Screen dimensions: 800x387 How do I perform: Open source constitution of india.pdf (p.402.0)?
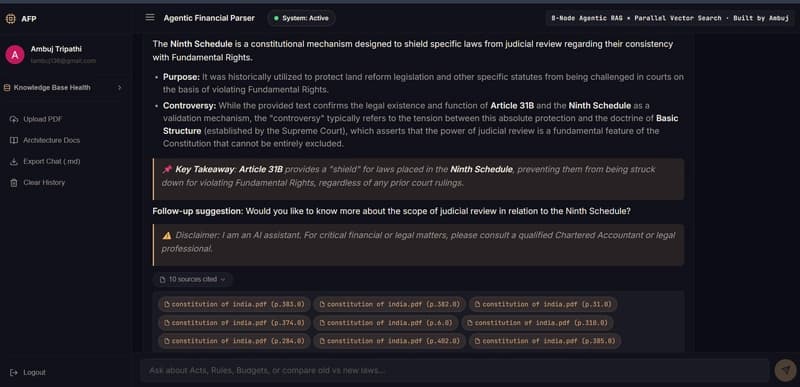click(x=389, y=341)
